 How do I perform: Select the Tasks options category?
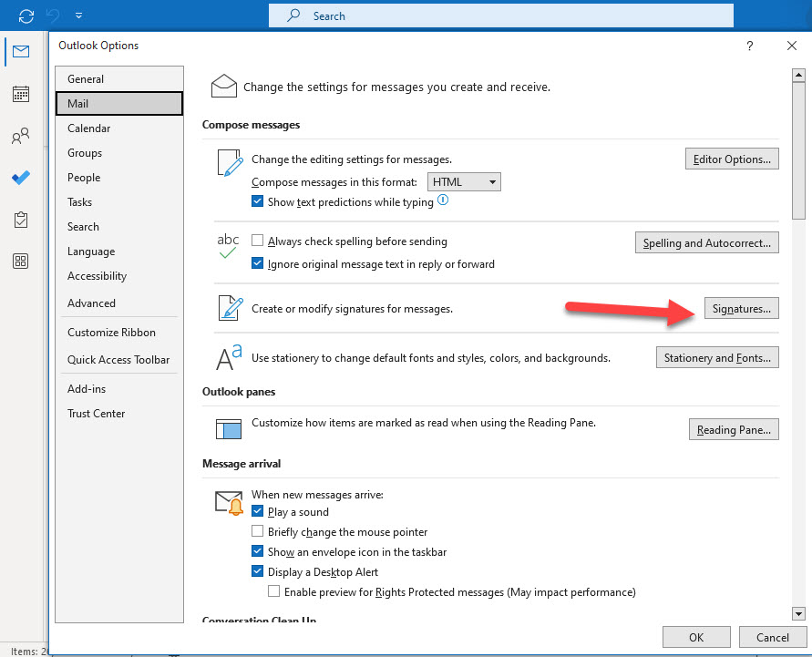(119, 202)
